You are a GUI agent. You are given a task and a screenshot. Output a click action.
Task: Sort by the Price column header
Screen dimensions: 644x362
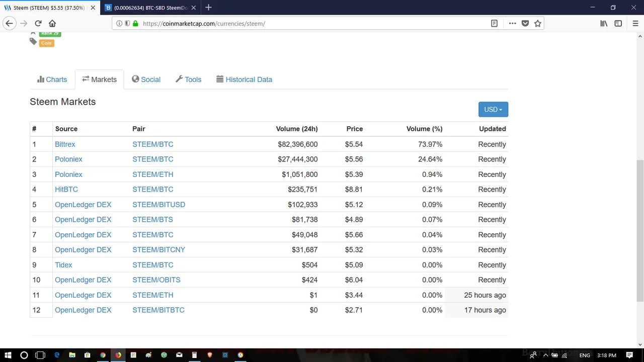point(355,129)
